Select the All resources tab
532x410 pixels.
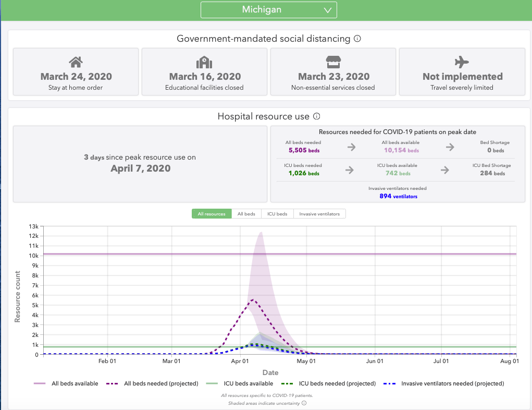tap(212, 214)
